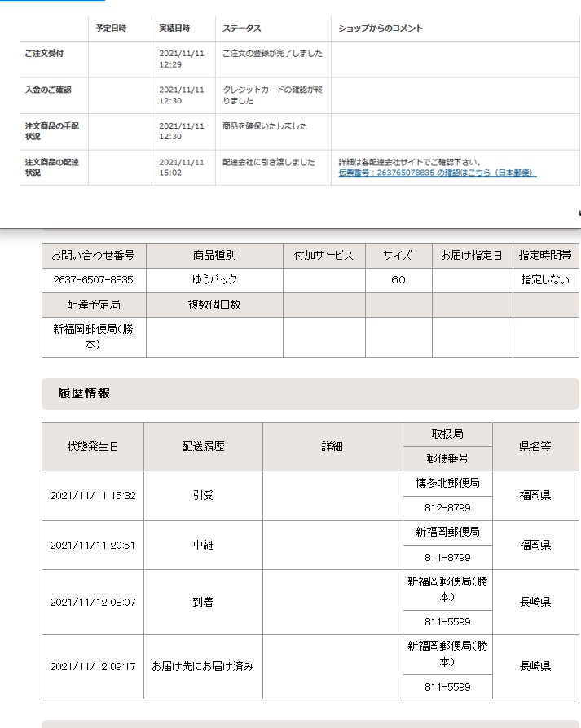Click the 2021/11/12 09:17 timestamp

(92, 667)
